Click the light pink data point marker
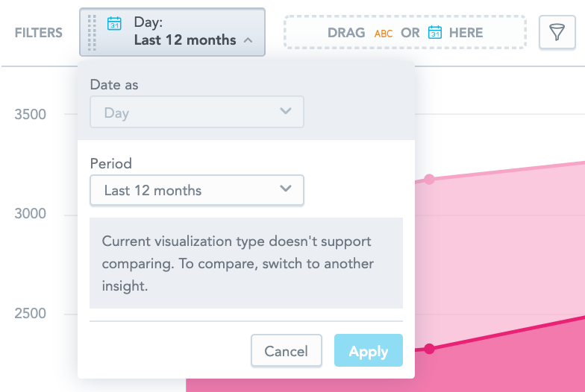The width and height of the screenshot is (585, 392). [x=429, y=179]
